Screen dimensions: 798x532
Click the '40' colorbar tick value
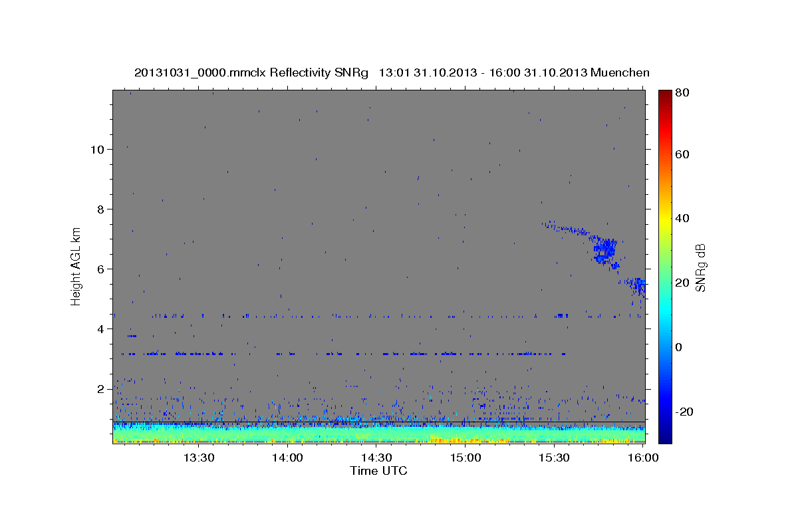(x=682, y=218)
